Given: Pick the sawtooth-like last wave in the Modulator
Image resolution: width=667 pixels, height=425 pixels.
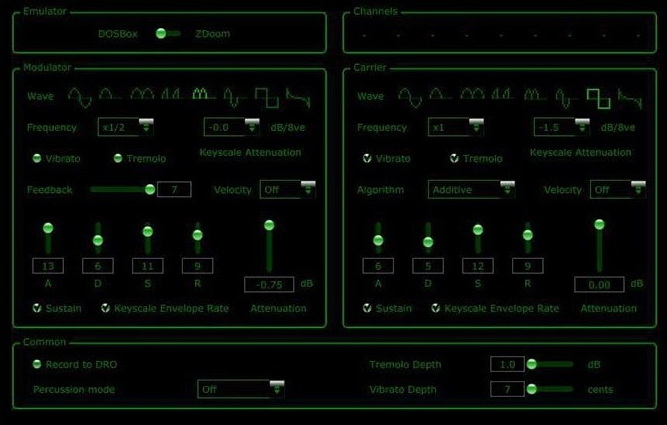Looking at the screenshot, I should pos(297,96).
